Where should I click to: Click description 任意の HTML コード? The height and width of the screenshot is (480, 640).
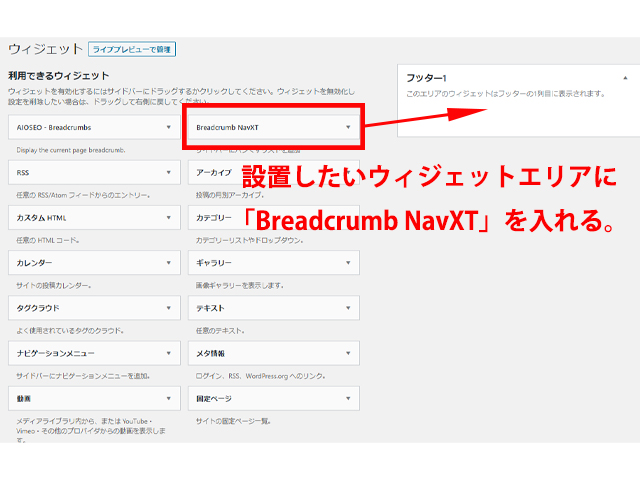pos(48,241)
